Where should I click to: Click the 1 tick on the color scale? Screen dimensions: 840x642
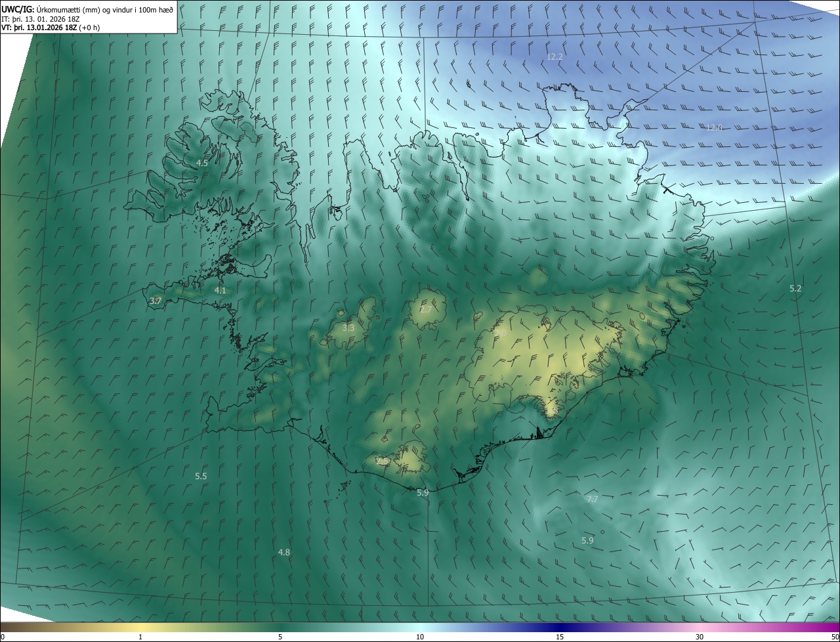pyautogui.click(x=140, y=637)
